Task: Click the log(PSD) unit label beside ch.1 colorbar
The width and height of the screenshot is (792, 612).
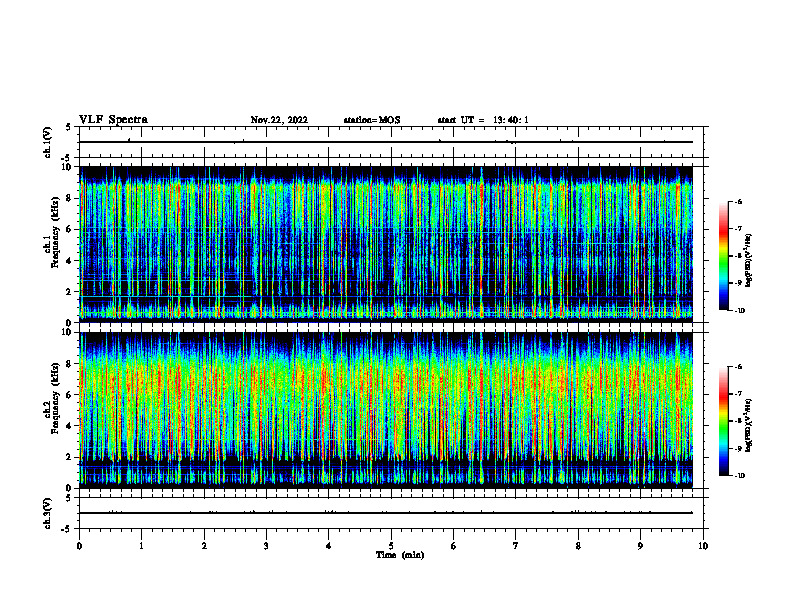Action: (x=749, y=260)
